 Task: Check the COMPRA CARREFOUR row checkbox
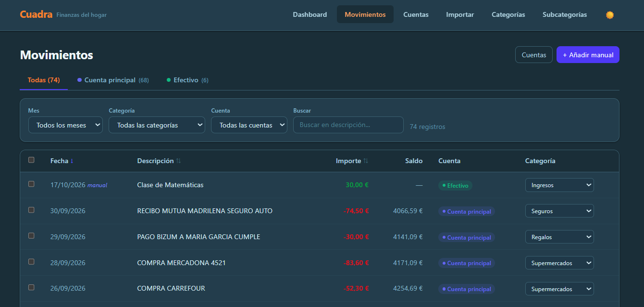[x=31, y=287]
